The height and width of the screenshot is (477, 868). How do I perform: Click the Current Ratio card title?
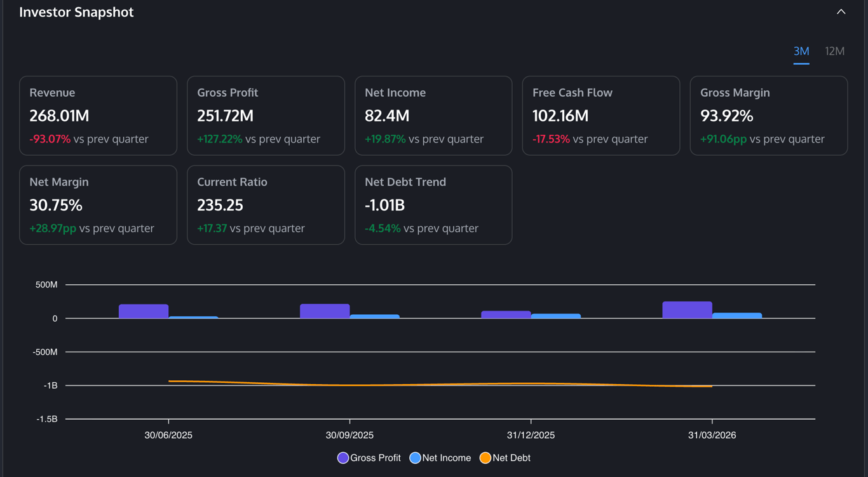[232, 182]
